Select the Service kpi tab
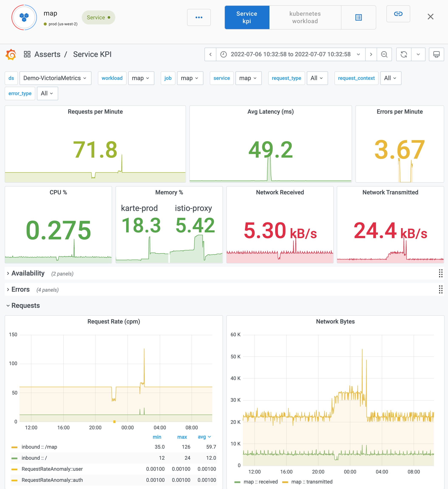The height and width of the screenshot is (489, 448). [247, 17]
